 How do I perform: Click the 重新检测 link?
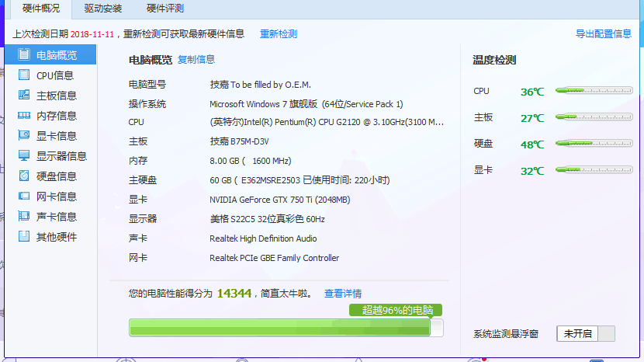(x=279, y=34)
